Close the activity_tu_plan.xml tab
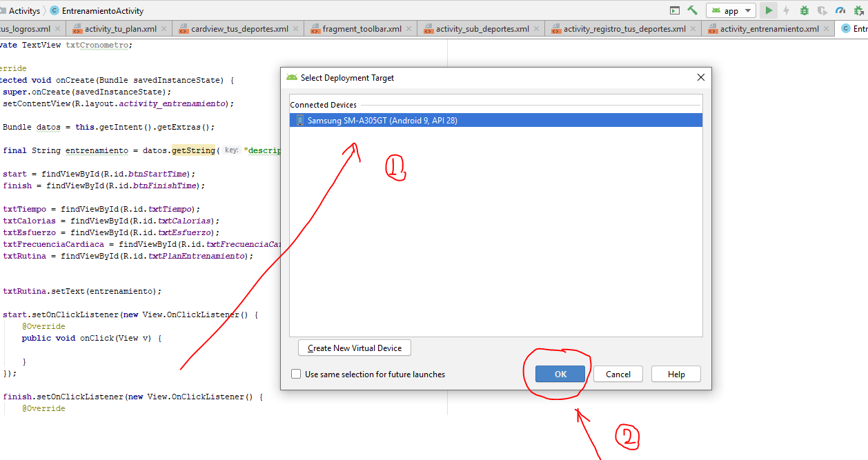Viewport: 868px width, 460px height. tap(164, 29)
